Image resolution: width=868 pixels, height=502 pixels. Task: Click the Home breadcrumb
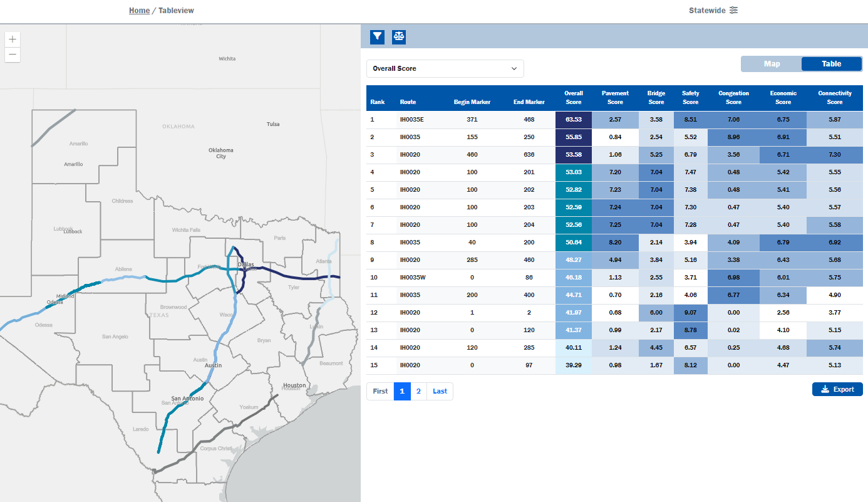pos(139,10)
